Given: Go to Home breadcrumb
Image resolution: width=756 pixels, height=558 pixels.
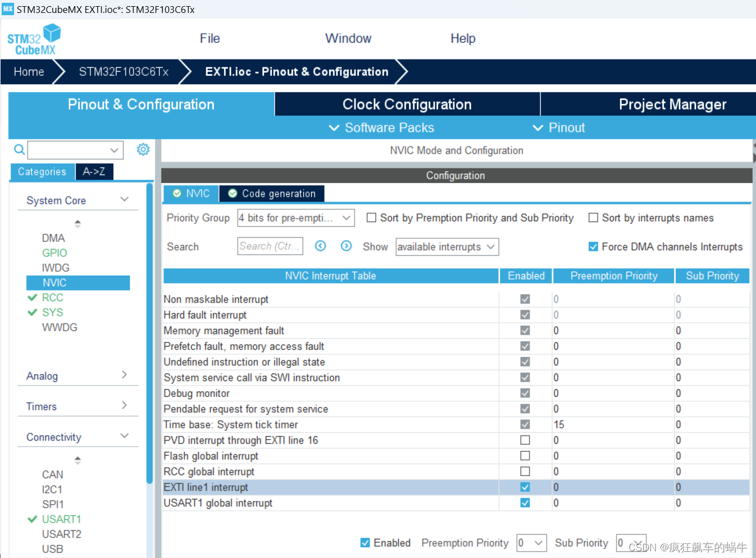Looking at the screenshot, I should point(29,72).
